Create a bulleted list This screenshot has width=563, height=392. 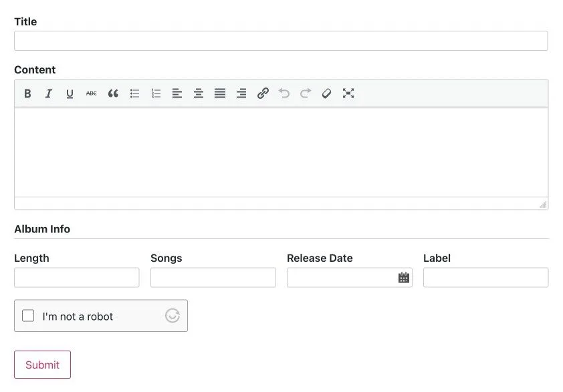point(134,93)
